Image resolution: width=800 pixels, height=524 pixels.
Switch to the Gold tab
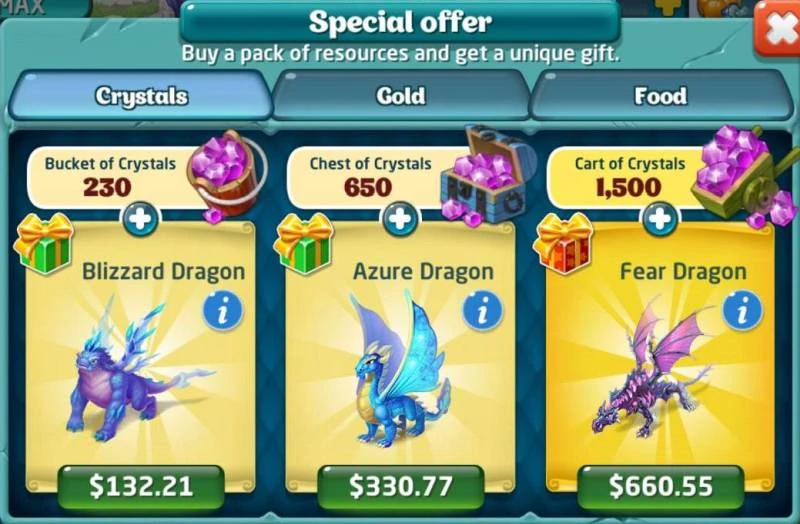pyautogui.click(x=401, y=95)
